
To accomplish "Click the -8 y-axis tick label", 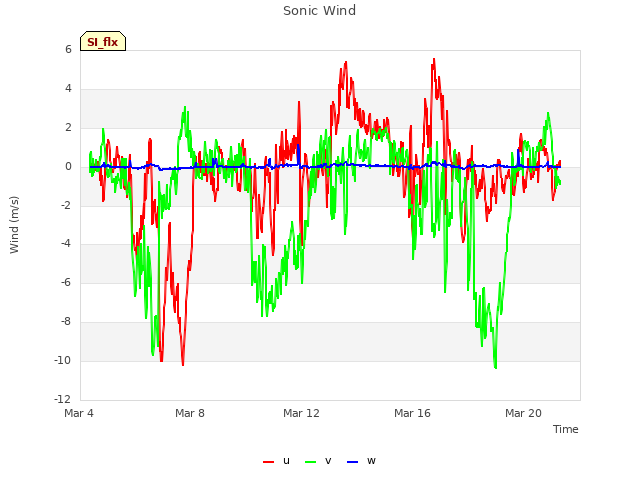I will (x=66, y=322).
